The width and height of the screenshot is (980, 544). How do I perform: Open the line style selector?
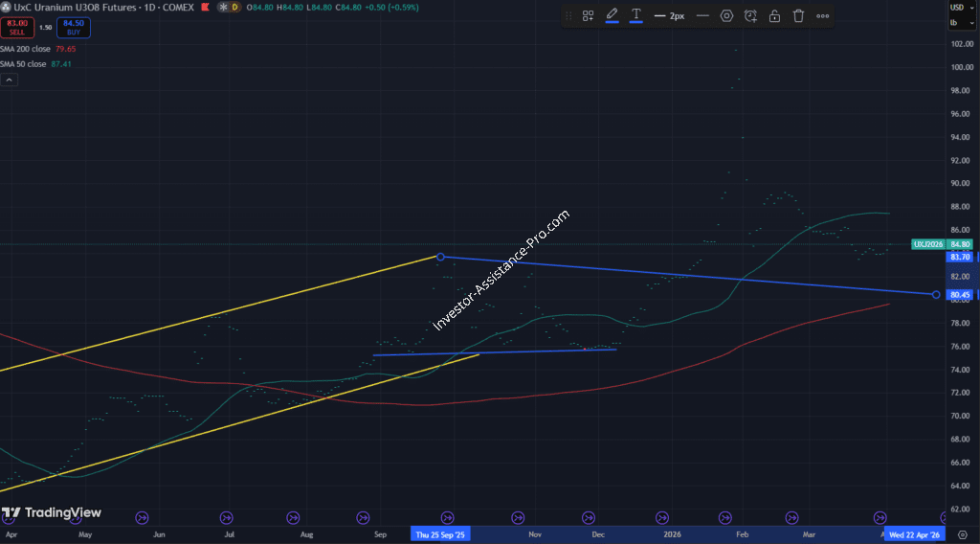[x=702, y=16]
